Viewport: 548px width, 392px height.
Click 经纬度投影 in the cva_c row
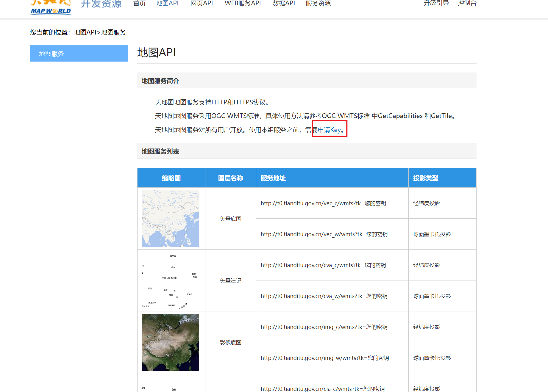[x=427, y=265]
